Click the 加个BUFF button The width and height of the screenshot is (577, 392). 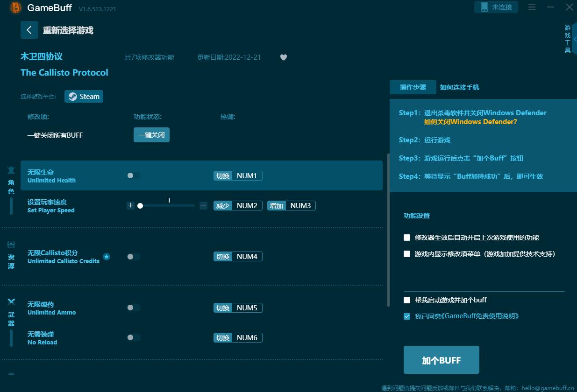click(442, 360)
